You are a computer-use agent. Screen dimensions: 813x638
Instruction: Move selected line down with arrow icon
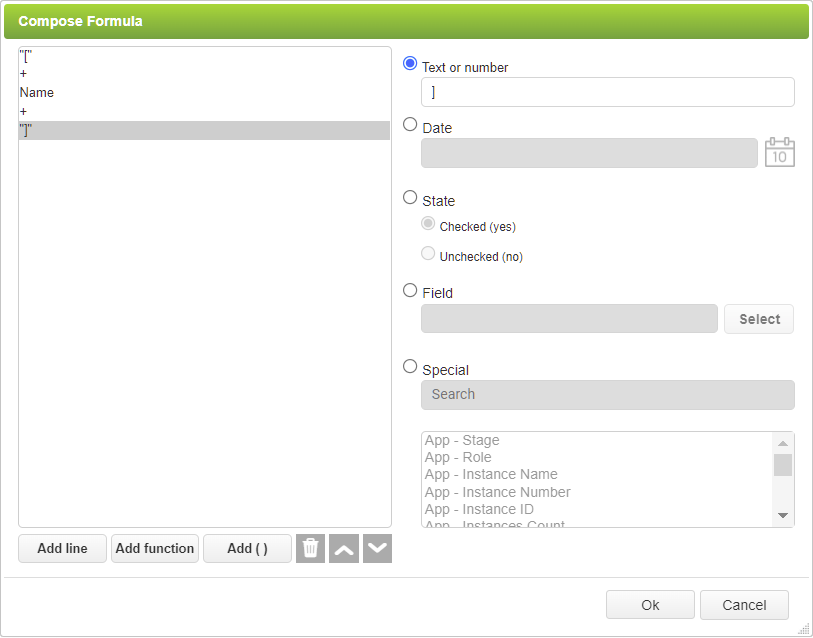tap(377, 548)
